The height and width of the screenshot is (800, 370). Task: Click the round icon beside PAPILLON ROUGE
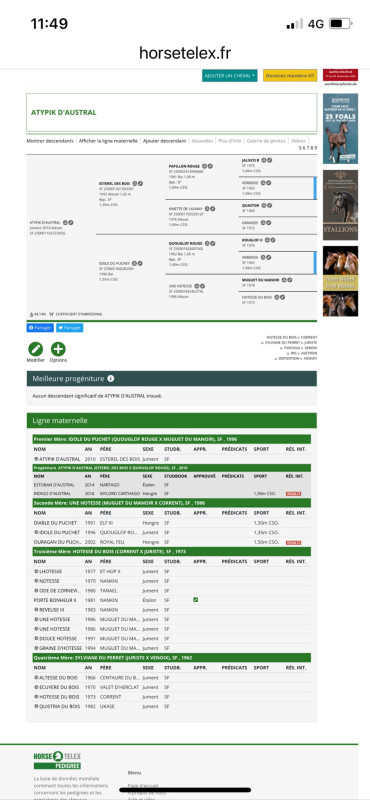click(204, 166)
